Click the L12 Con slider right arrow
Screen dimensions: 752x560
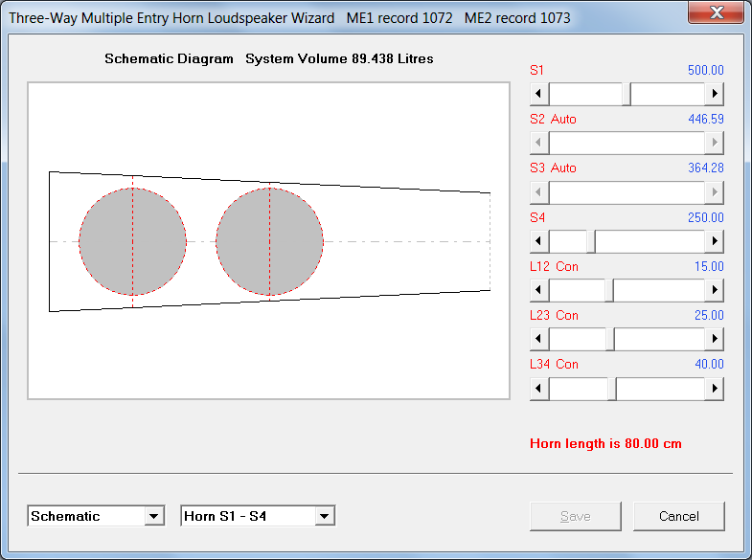(714, 290)
